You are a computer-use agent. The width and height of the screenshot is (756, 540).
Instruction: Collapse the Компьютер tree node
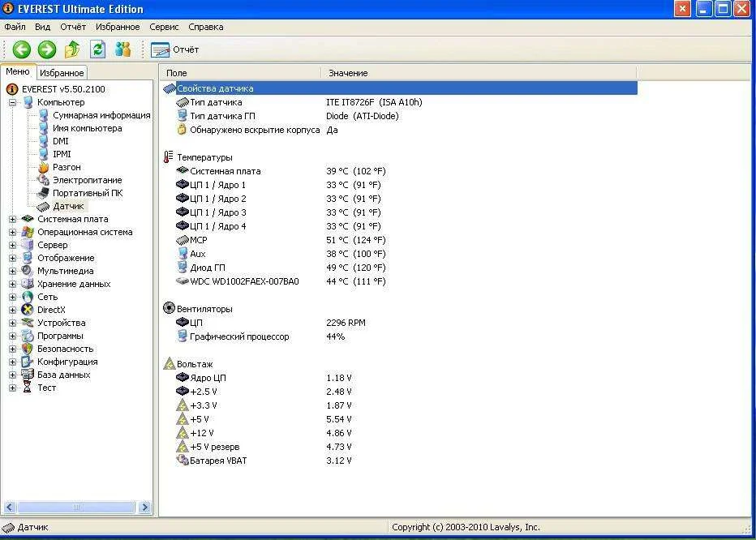coord(12,102)
